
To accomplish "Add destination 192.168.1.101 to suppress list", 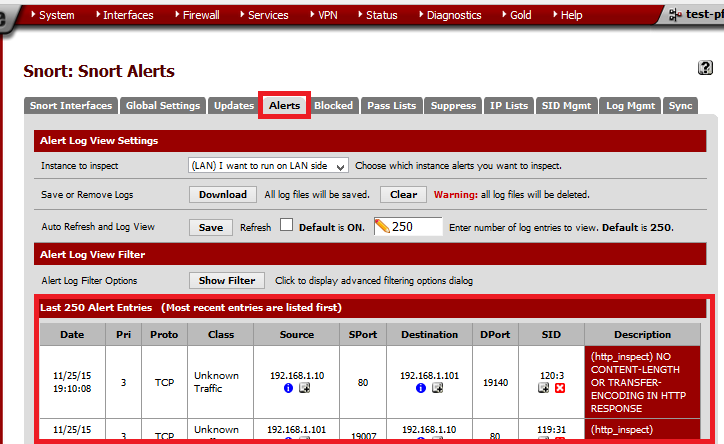I will pyautogui.click(x=437, y=388).
